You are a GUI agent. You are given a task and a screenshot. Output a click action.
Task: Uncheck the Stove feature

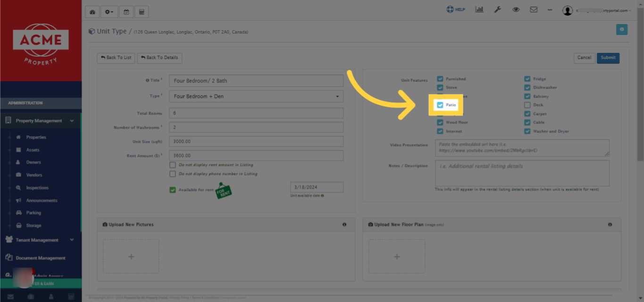pos(440,88)
